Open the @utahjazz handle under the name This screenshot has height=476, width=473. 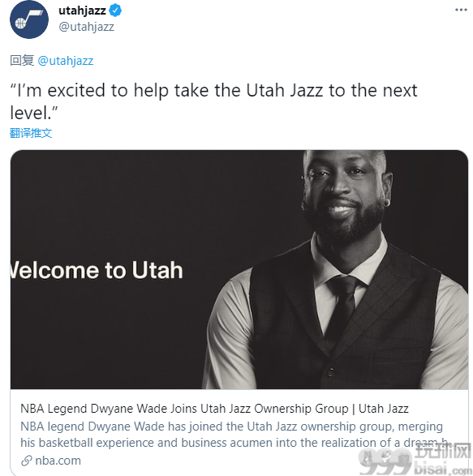[86, 27]
